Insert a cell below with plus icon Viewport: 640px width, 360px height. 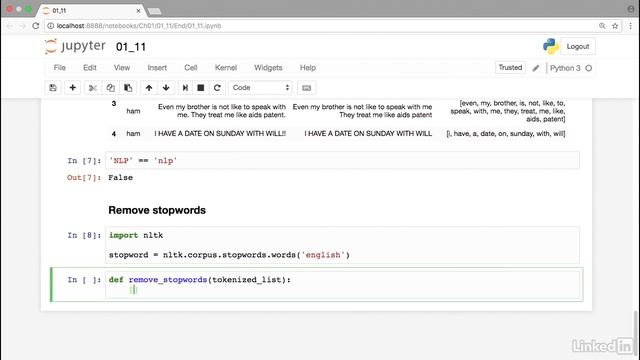pos(72,88)
